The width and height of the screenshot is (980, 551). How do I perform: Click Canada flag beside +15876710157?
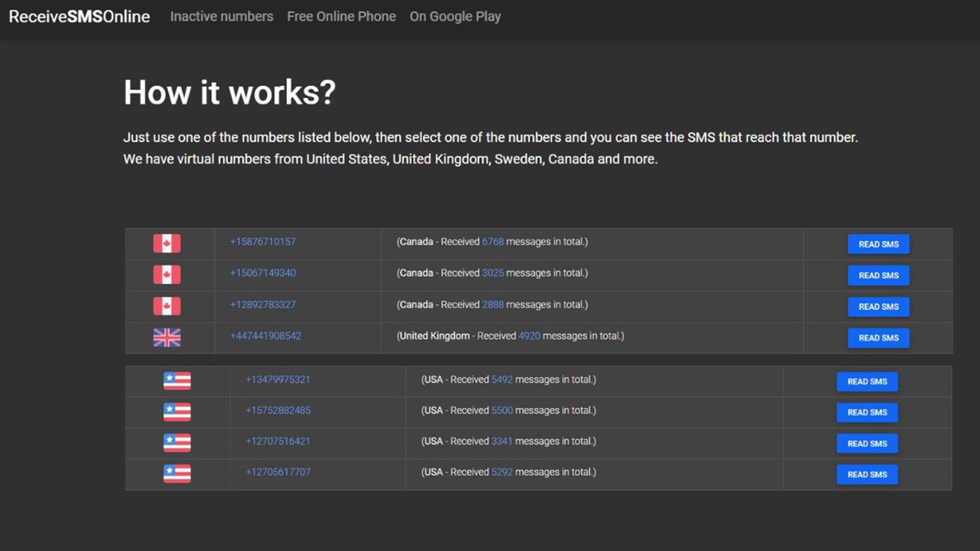(167, 244)
